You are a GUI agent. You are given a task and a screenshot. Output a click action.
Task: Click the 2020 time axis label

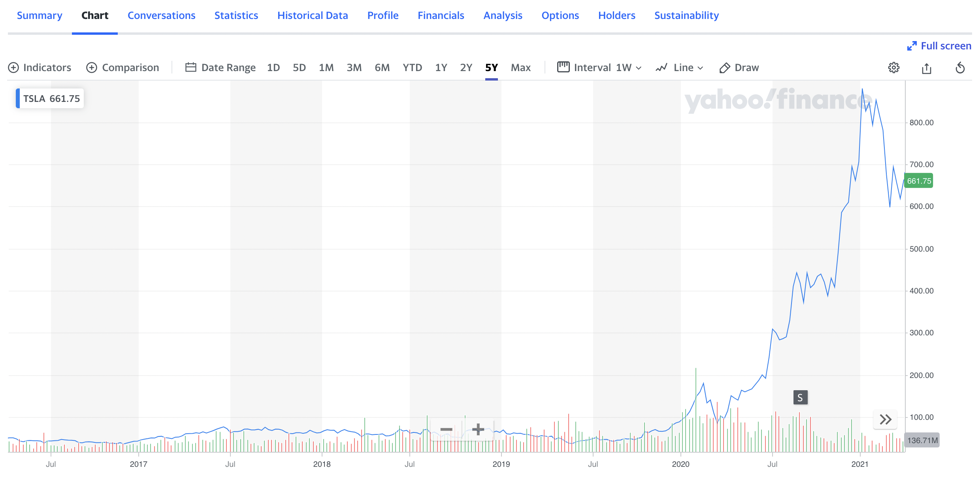(680, 464)
